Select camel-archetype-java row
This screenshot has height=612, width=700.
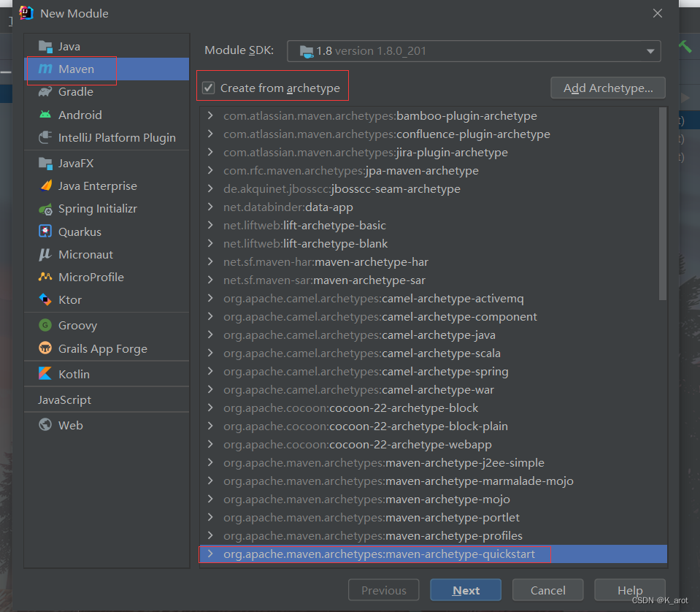[x=433, y=335]
